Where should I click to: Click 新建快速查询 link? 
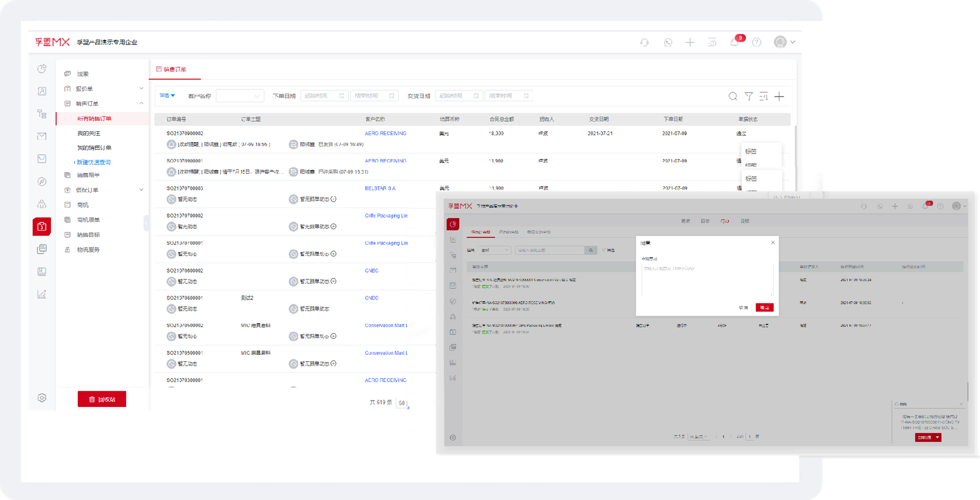click(x=94, y=162)
